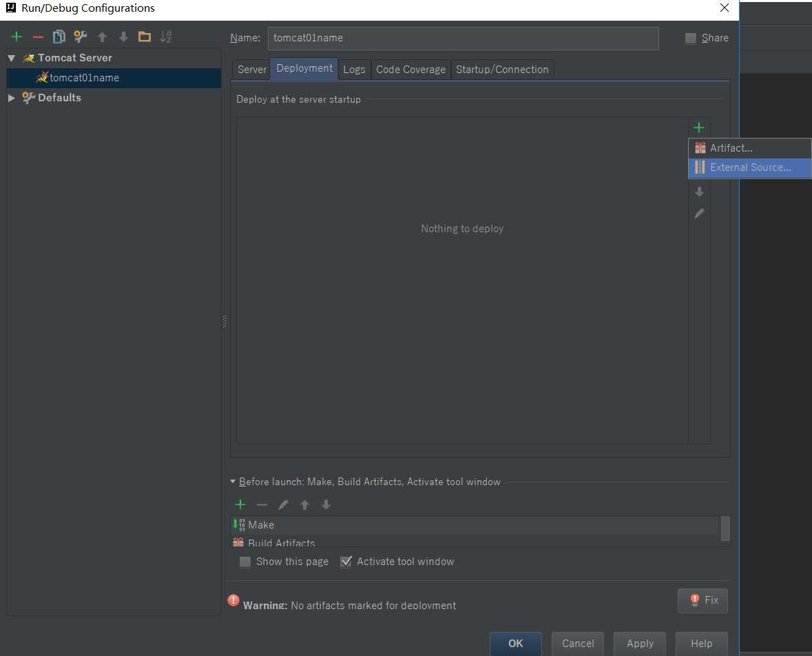
Task: Click the IntelliJ title bar icon
Action: pyautogui.click(x=11, y=8)
